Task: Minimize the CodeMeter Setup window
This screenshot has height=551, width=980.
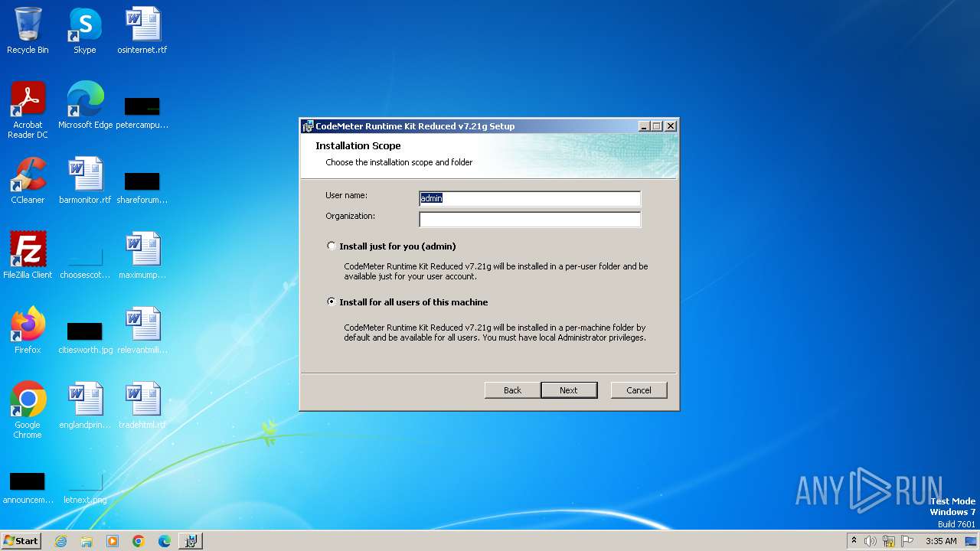Action: point(644,126)
